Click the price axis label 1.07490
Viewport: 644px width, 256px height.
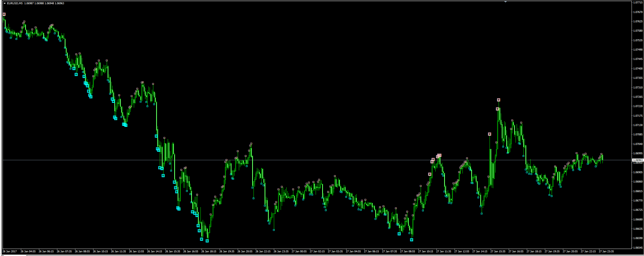[x=638, y=49]
